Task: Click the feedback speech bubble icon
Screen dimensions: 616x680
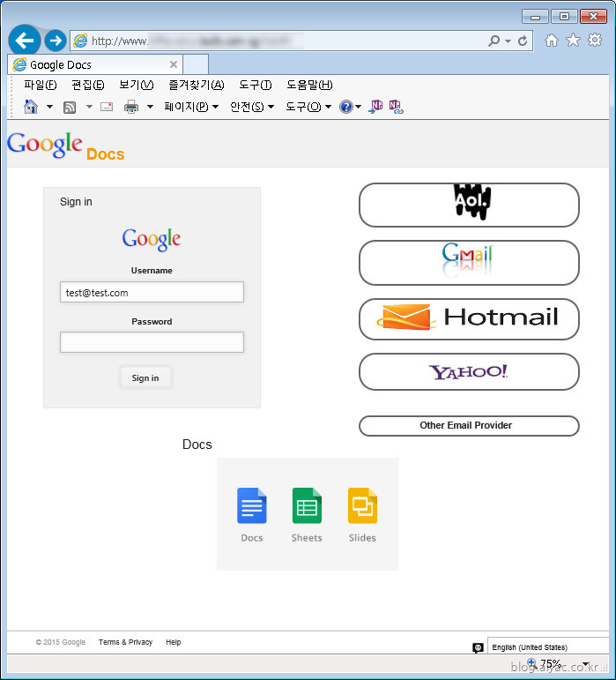Action: (x=478, y=647)
